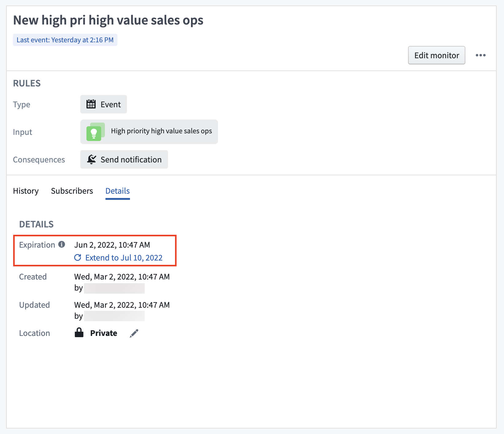Click the Expiration info icon

pos(62,244)
